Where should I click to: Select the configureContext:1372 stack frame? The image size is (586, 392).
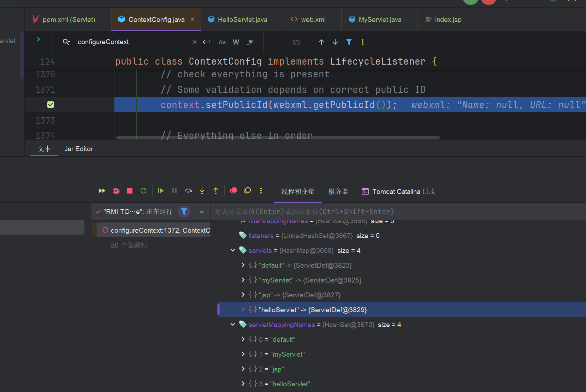pyautogui.click(x=155, y=230)
